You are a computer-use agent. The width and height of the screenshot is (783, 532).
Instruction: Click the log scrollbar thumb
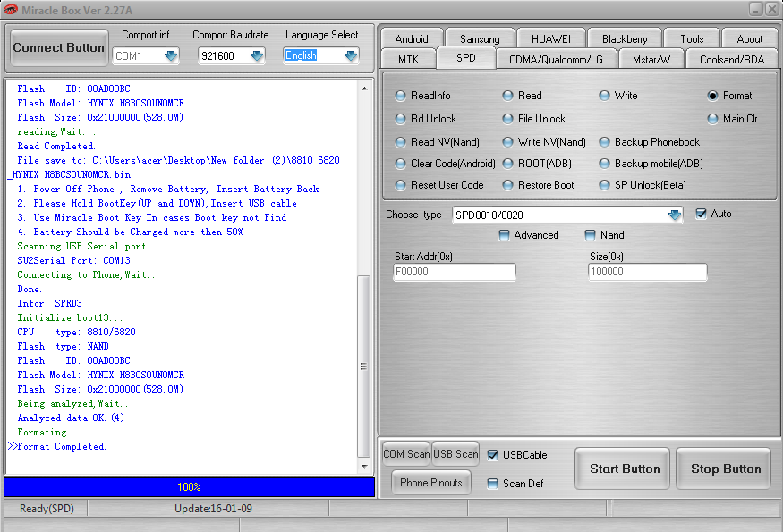[x=364, y=367]
